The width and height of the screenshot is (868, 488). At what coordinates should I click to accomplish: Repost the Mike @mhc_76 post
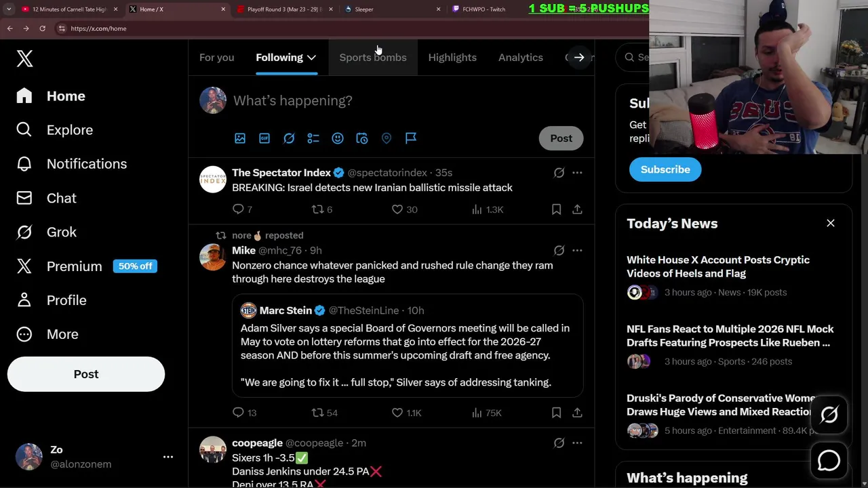tap(324, 413)
